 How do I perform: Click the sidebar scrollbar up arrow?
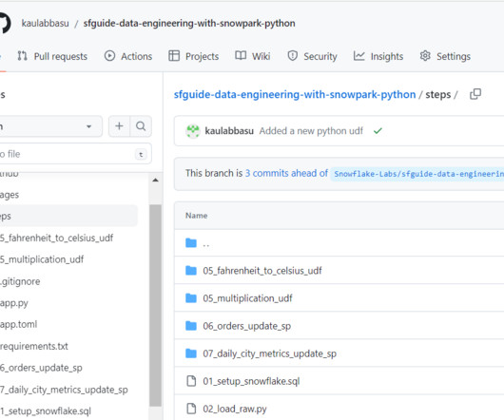click(x=156, y=181)
